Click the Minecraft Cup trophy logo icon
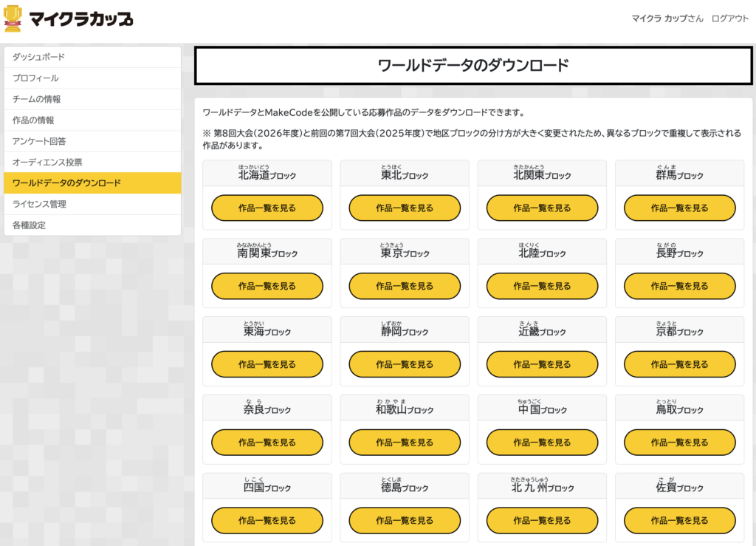Viewport: 756px width, 546px height. [x=13, y=18]
